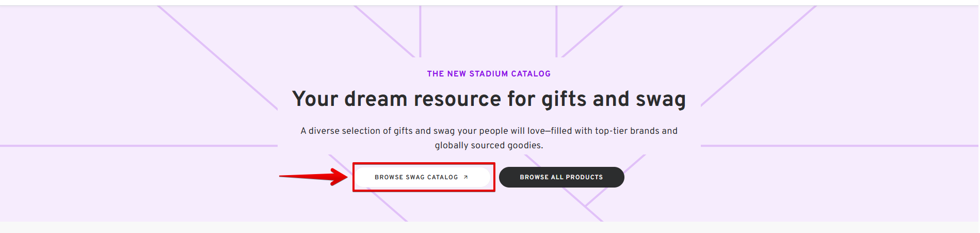Click the left vertical lavender line above the label
Image resolution: width=980 pixels, height=233 pixels.
point(420,31)
